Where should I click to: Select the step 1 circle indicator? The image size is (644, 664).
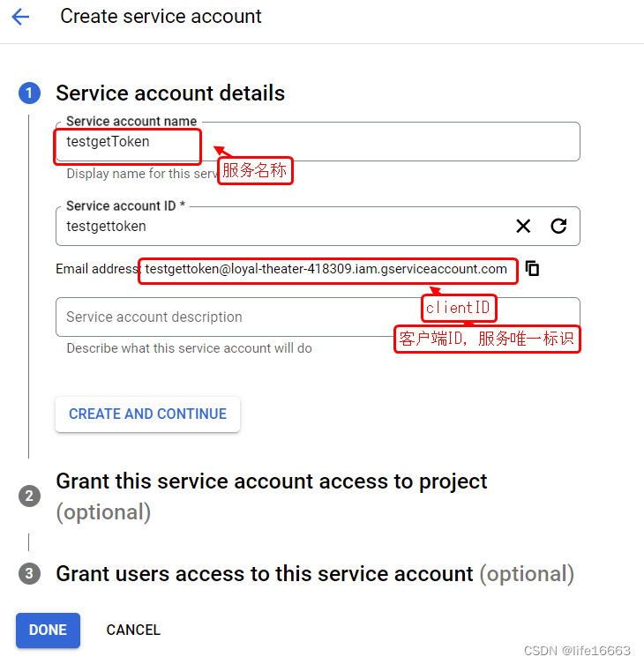[x=29, y=93]
